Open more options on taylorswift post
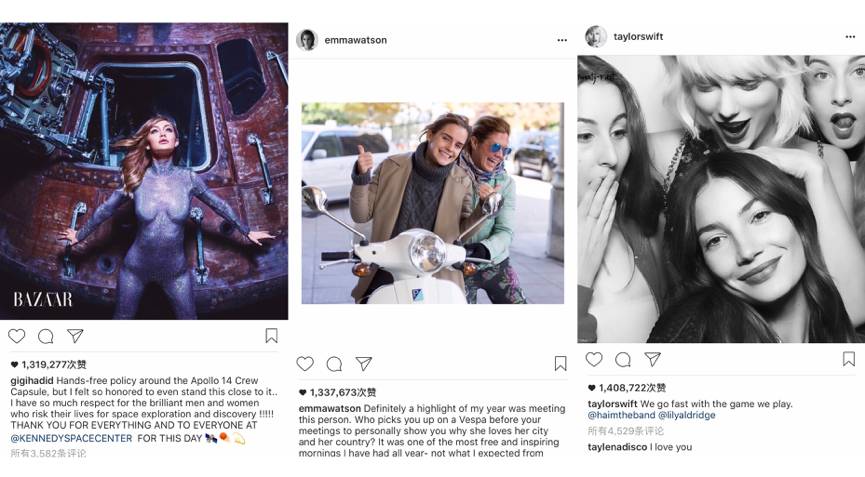 coord(849,37)
